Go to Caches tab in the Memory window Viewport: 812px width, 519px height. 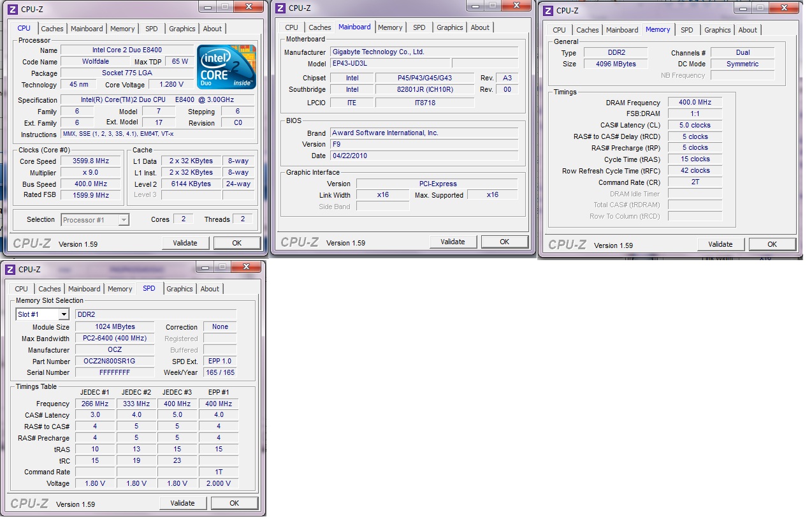(588, 30)
